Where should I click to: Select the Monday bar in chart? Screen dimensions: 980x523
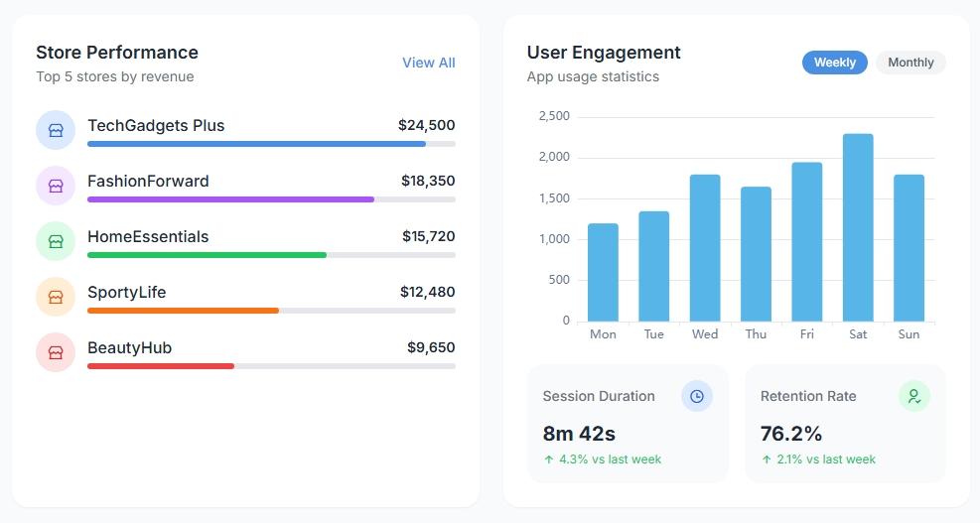[603, 272]
